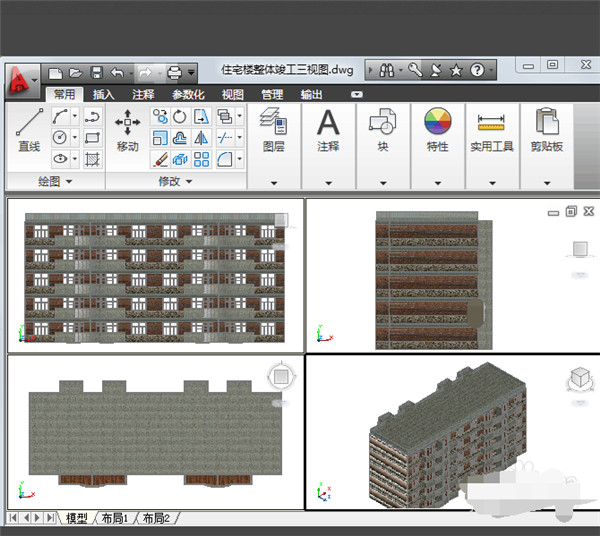The width and height of the screenshot is (600, 536).
Task: Click the Undo arrow in quick access toolbar
Action: [x=118, y=72]
